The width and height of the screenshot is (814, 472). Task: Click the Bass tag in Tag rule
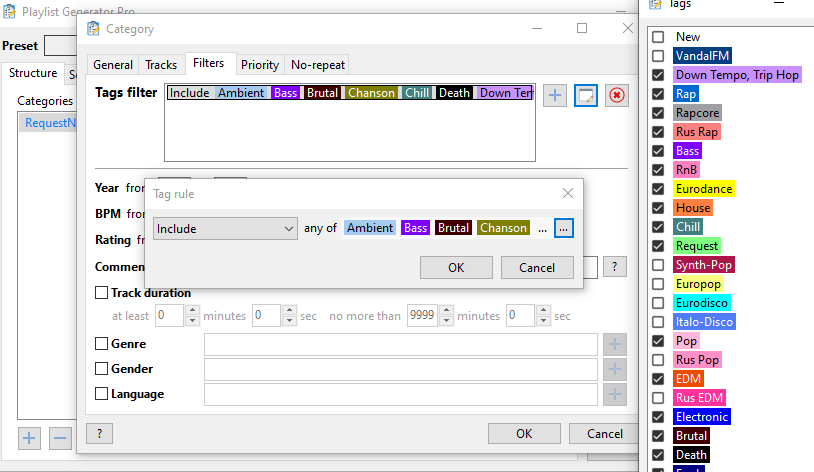pos(415,228)
